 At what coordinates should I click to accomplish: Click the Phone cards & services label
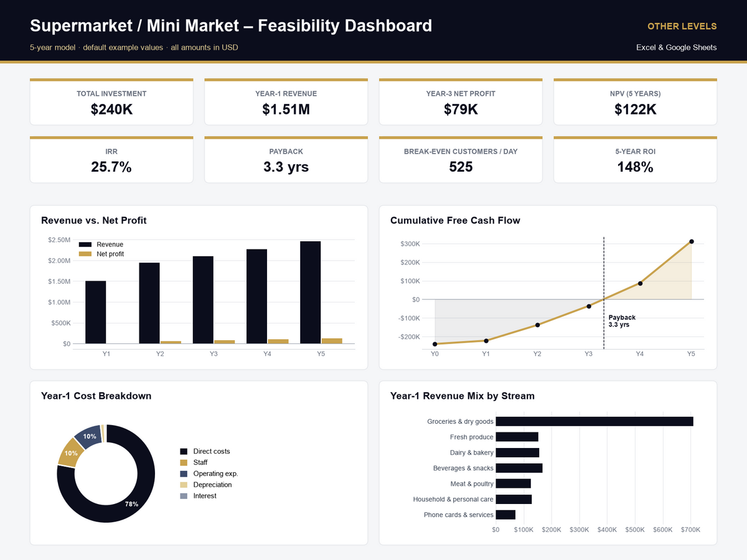tap(459, 515)
